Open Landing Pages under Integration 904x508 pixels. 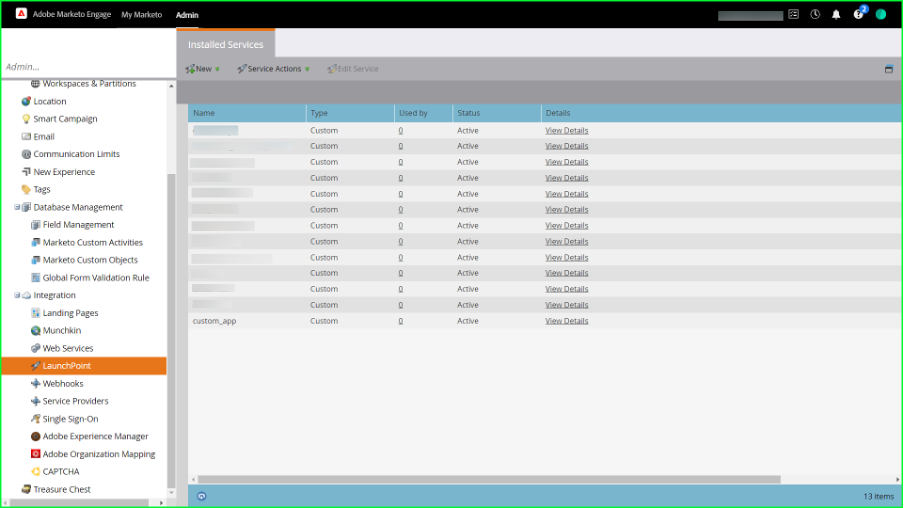[x=70, y=313]
